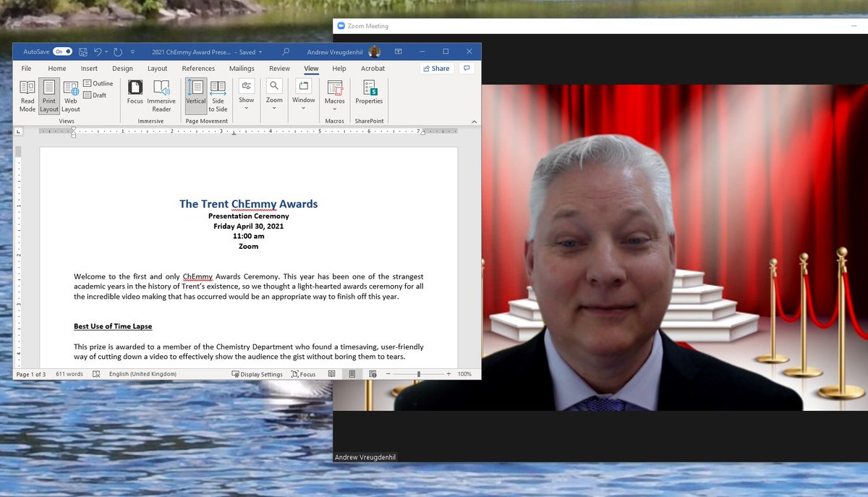Select Print Layout icon in status bar

point(352,374)
